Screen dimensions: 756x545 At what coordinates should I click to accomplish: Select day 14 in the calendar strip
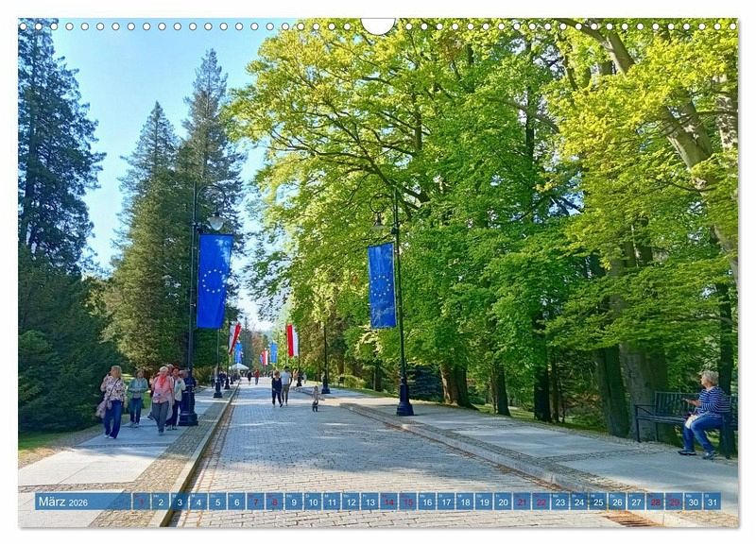tap(388, 502)
